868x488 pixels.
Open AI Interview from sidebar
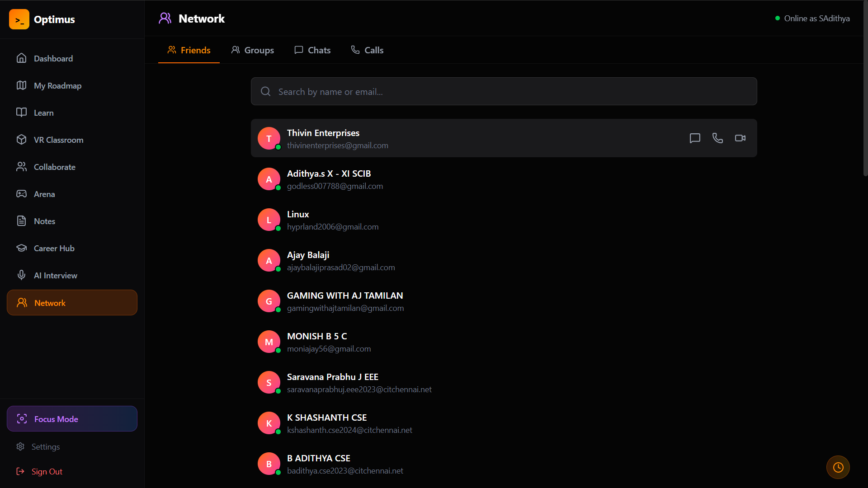pos(55,276)
